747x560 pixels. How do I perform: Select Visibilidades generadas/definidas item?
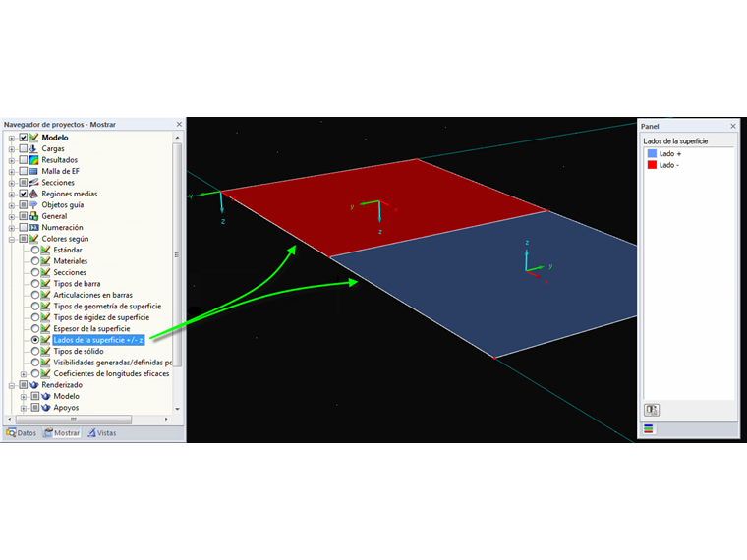[112, 363]
